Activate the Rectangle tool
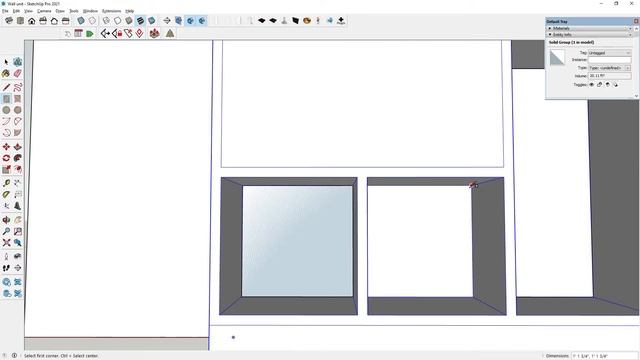This screenshot has height=360, width=640. point(6,98)
